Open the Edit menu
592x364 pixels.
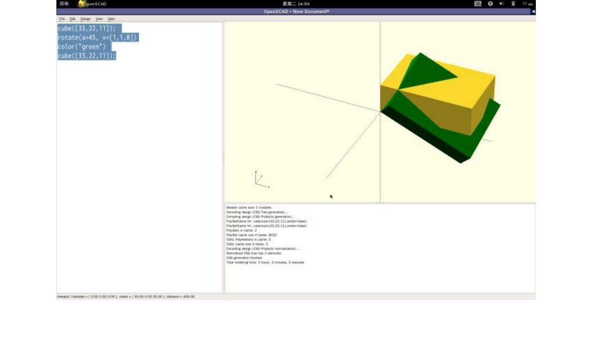(73, 19)
